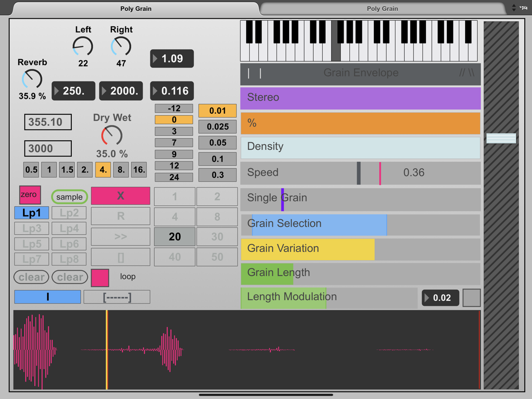The height and width of the screenshot is (399, 532).
Task: Adjust the Length Modulation slider
Action: [x=329, y=298]
